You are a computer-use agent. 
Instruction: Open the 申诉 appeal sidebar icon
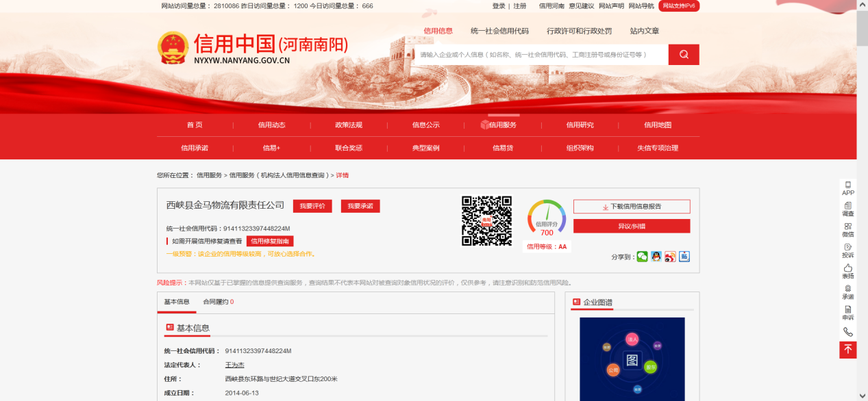pyautogui.click(x=848, y=313)
